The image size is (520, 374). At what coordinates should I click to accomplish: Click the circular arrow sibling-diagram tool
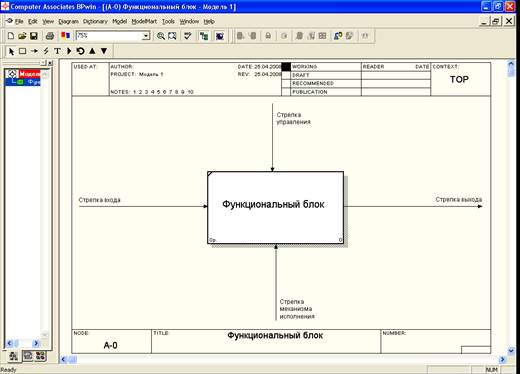point(80,51)
